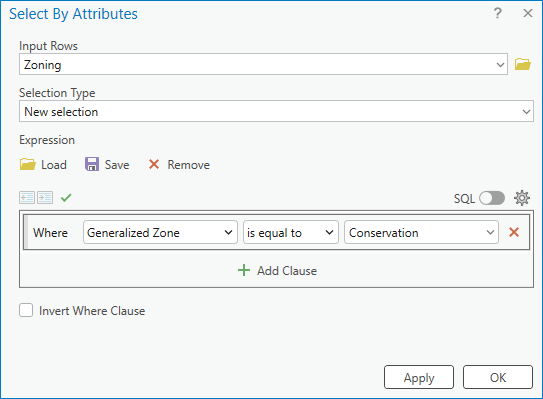Click the 'Select By Attributes' title
The height and width of the screenshot is (399, 543).
click(73, 14)
